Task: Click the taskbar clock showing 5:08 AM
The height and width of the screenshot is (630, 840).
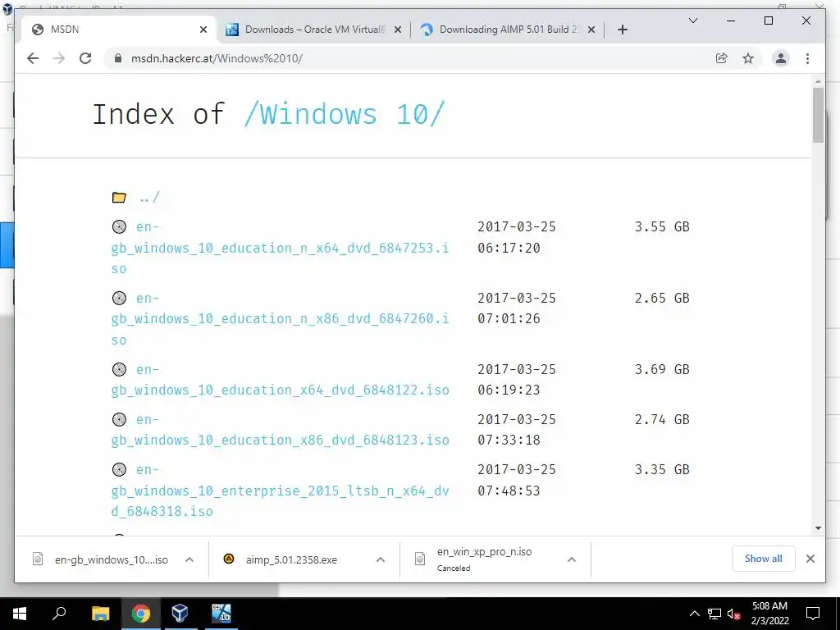Action: point(769,614)
